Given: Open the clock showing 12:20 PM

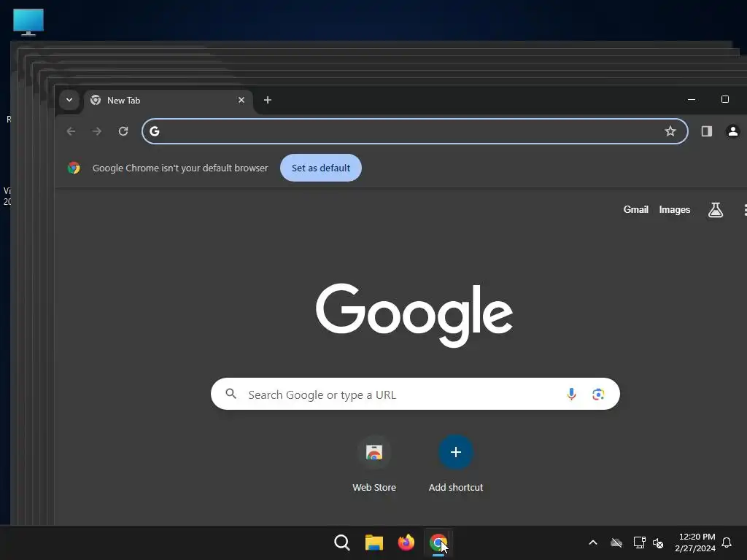Looking at the screenshot, I should [695, 542].
